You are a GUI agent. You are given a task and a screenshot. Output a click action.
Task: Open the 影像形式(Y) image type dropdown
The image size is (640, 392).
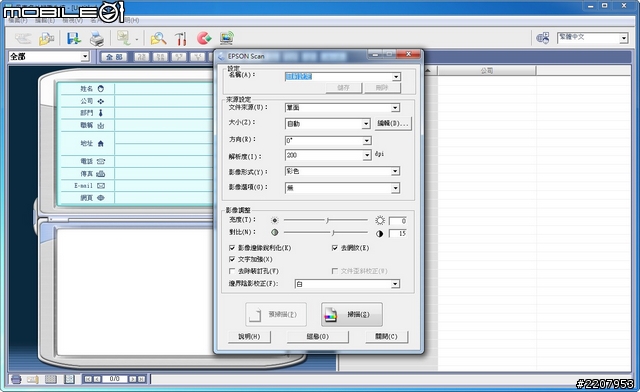pos(395,172)
